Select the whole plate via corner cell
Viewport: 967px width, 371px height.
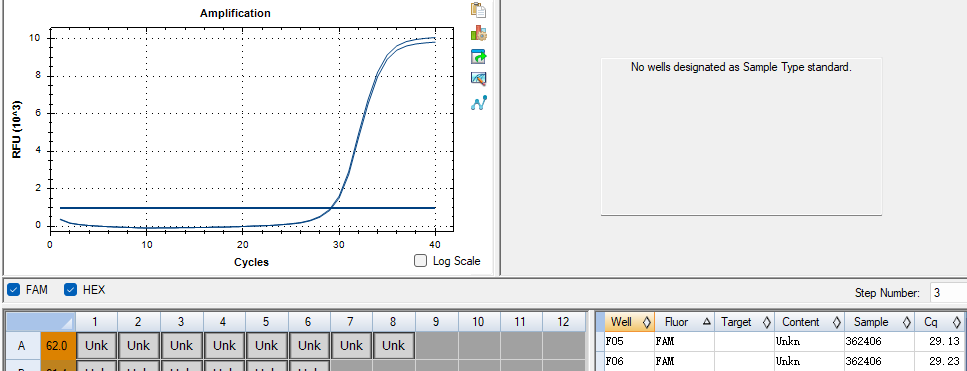(x=40, y=322)
